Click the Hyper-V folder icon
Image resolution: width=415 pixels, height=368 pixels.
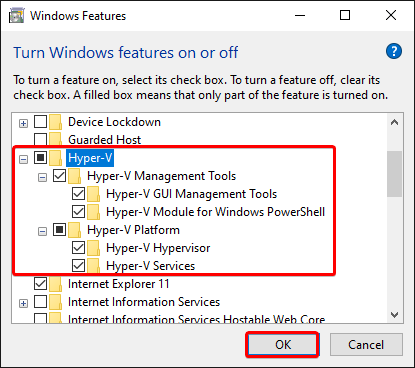tap(56, 158)
